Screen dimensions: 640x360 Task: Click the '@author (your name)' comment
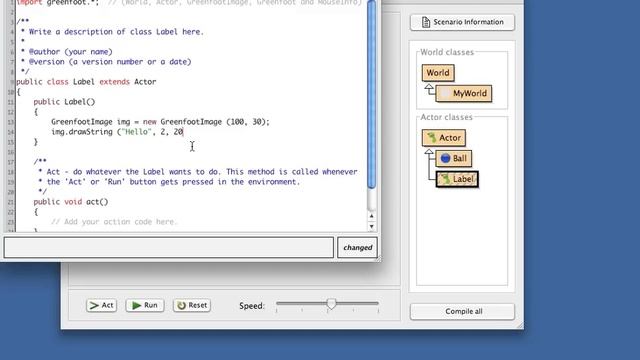[x=71, y=52]
